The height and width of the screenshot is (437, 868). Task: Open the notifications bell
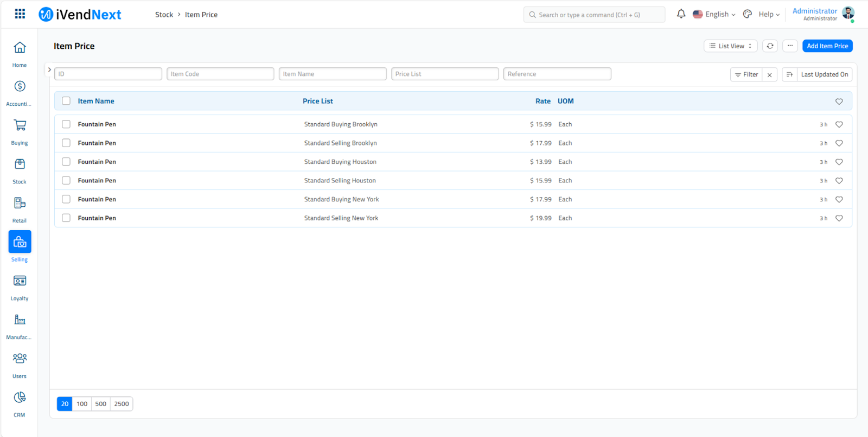point(681,14)
